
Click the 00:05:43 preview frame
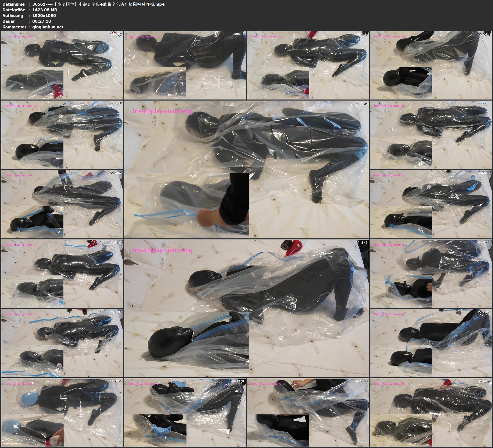tap(431, 65)
